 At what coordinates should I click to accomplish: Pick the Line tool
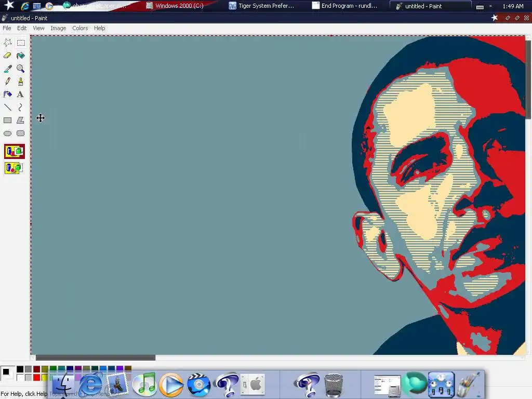click(x=7, y=107)
